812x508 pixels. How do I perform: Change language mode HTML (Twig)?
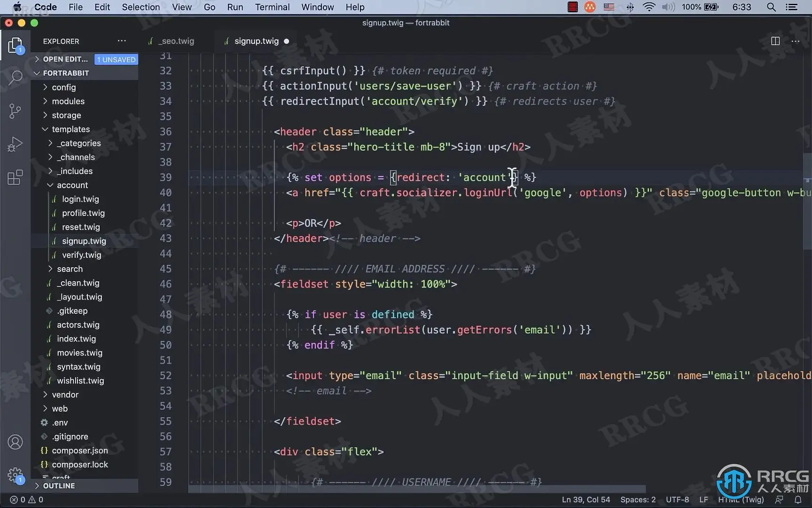[x=741, y=500]
